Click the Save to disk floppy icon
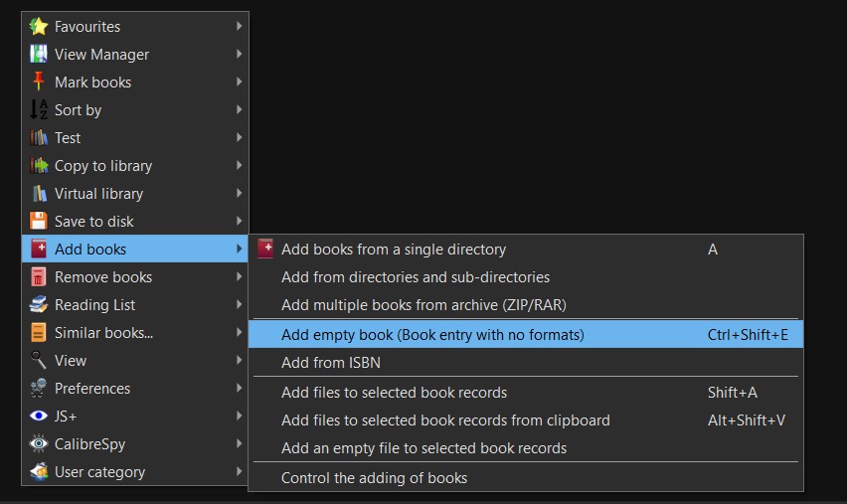The height and width of the screenshot is (504, 847). click(39, 222)
